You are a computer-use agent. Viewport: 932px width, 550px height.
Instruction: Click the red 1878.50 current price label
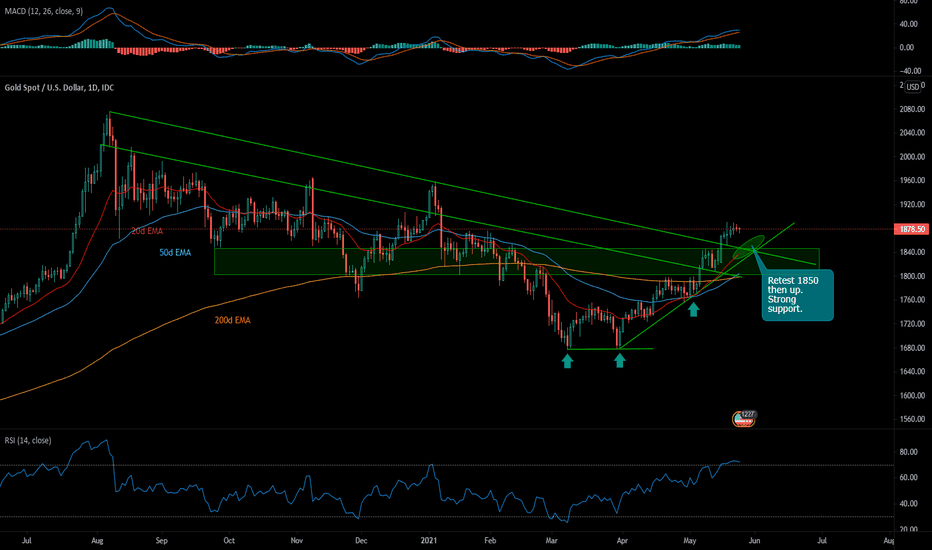pos(911,229)
